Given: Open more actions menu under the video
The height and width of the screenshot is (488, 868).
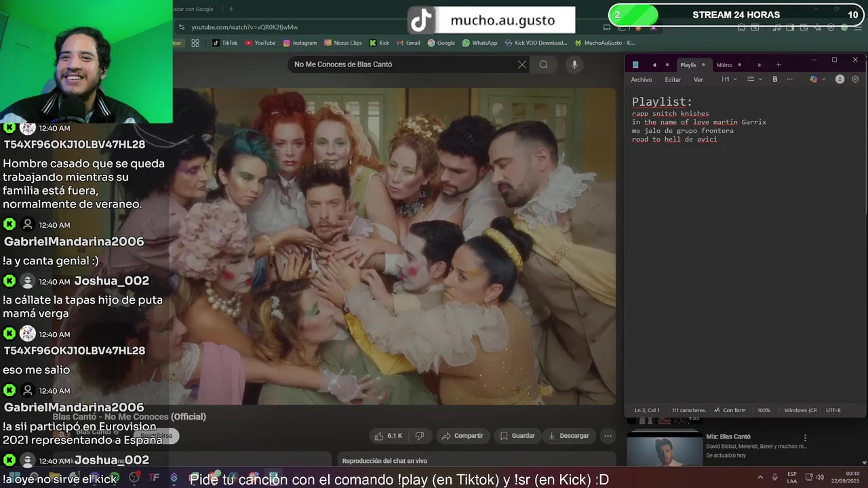Looking at the screenshot, I should click(608, 436).
